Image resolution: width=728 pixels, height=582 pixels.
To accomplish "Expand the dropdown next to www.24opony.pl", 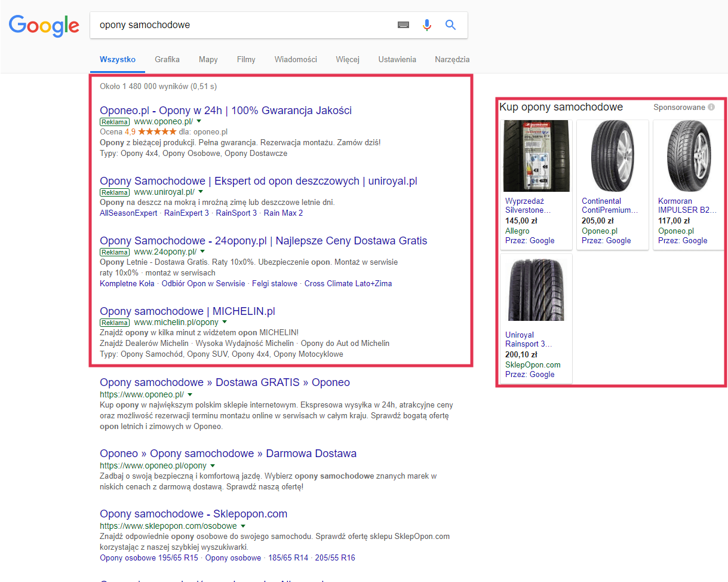I will [202, 252].
